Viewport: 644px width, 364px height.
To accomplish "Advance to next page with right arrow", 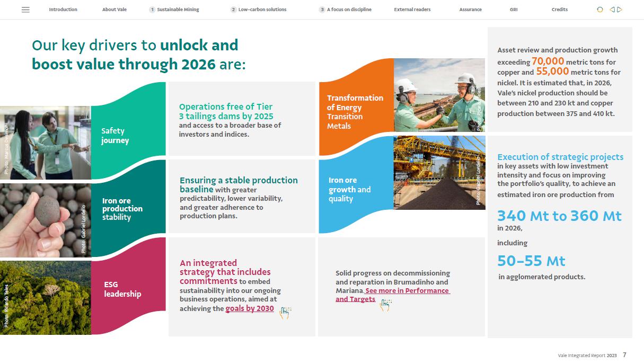I will 620,10.
